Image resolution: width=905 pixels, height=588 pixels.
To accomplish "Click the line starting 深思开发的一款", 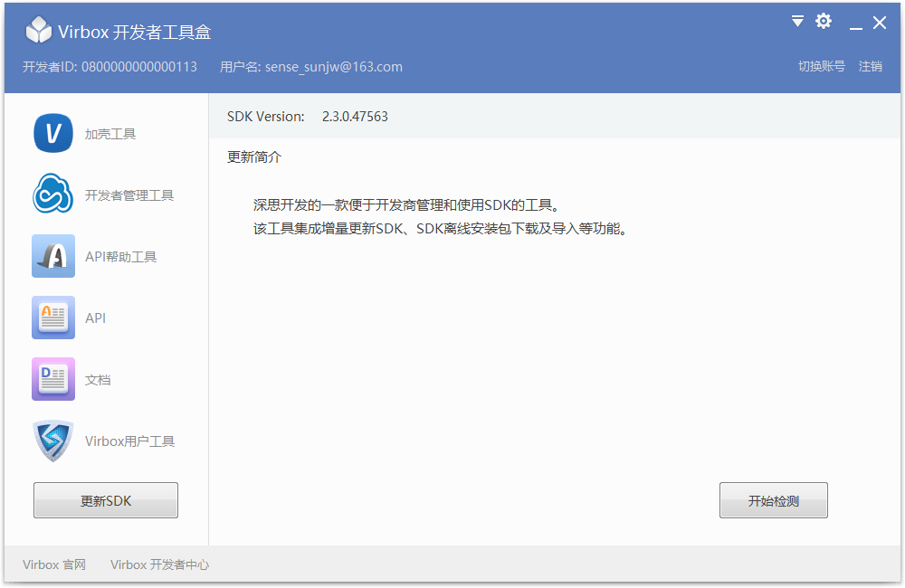I will click(405, 204).
